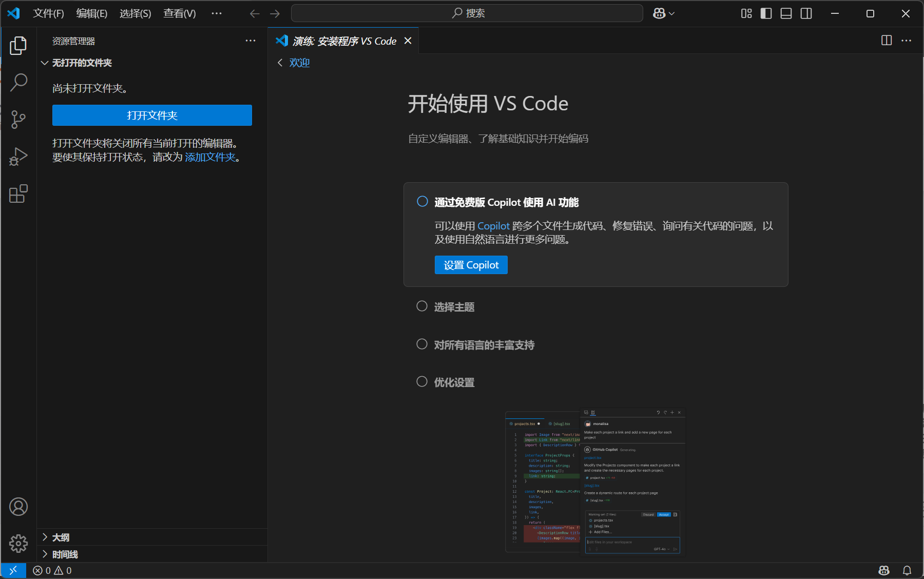Open the Accounts menu icon
This screenshot has height=579, width=924.
pyautogui.click(x=18, y=507)
